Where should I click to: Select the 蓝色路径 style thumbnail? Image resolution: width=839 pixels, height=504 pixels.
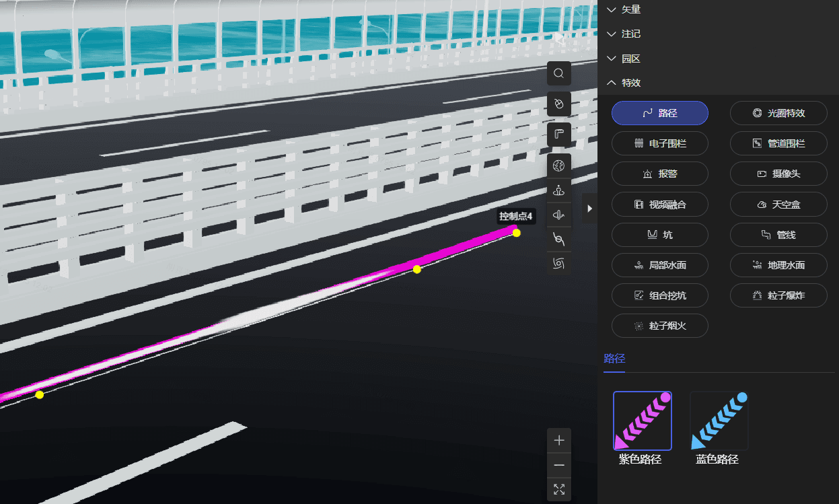pos(719,421)
